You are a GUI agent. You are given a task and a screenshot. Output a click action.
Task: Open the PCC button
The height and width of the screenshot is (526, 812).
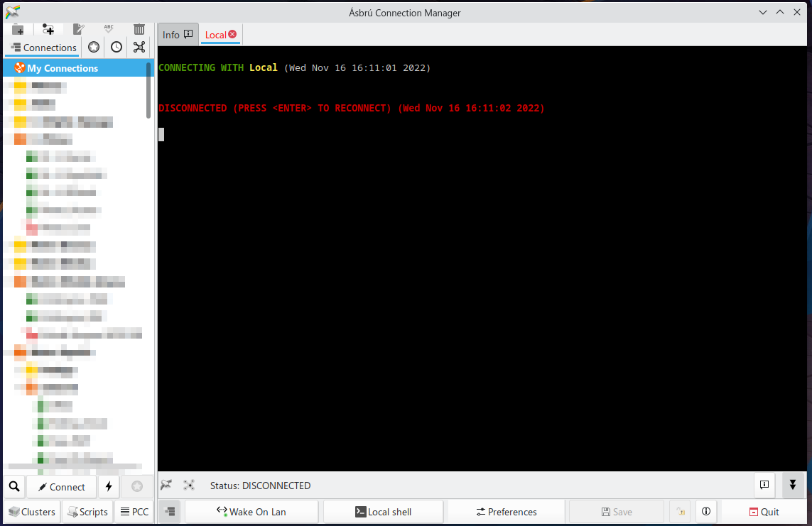(x=135, y=512)
